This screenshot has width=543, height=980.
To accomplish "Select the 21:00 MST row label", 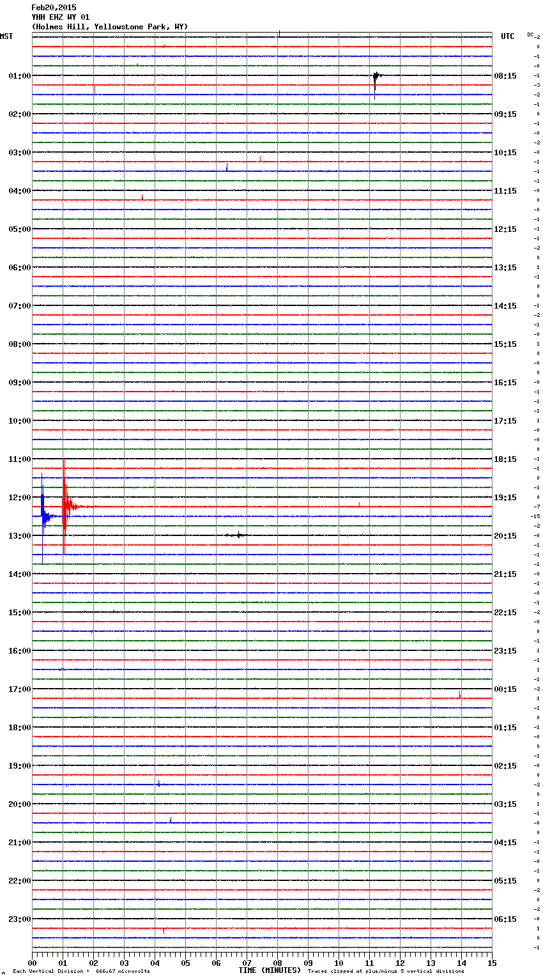I will 20,843.
